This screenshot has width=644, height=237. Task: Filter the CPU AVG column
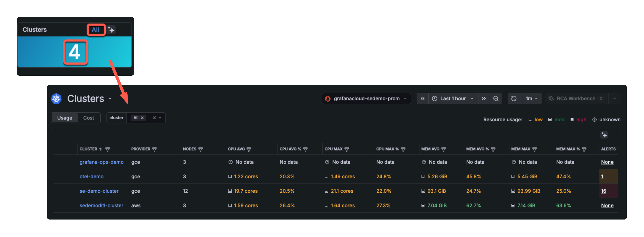249,149
